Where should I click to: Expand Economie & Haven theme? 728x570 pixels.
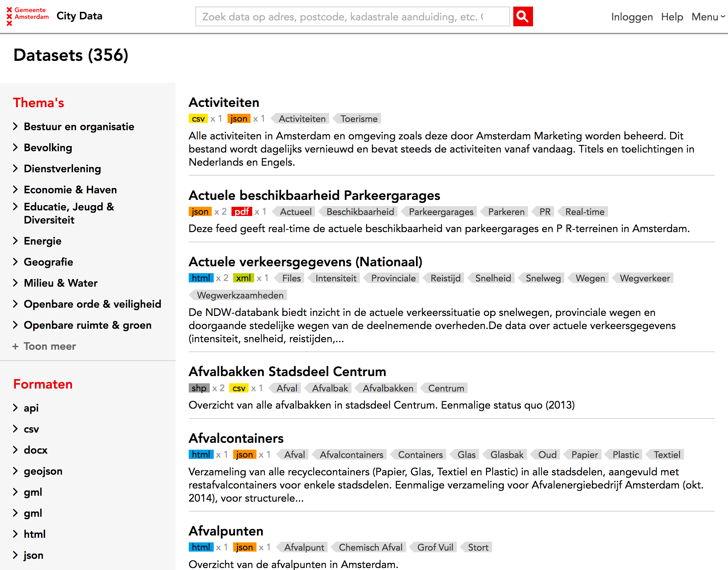tap(70, 190)
